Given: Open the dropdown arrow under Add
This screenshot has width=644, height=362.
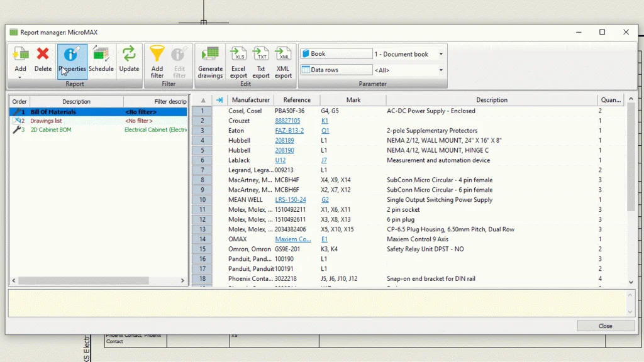Looking at the screenshot, I should 20,77.
